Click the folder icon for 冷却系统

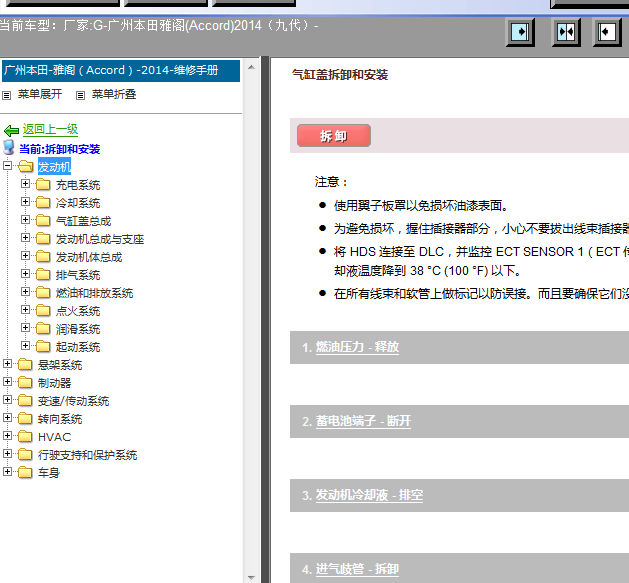point(43,203)
